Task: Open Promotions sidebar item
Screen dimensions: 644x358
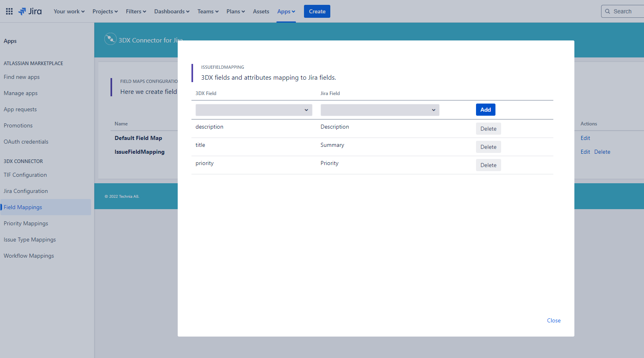Action: point(18,125)
